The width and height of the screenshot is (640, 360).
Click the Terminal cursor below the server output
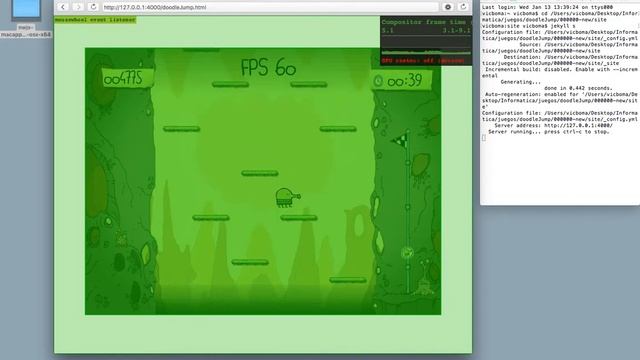coord(484,138)
